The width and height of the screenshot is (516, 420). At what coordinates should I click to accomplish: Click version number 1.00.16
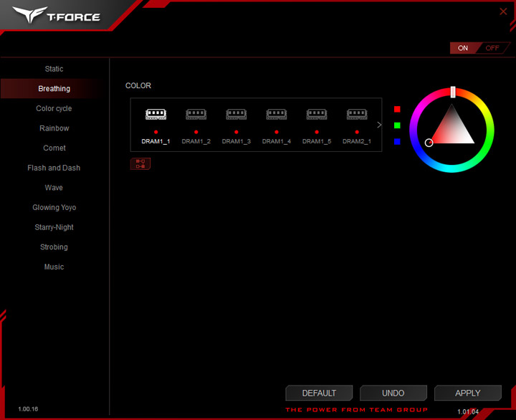tap(28, 409)
